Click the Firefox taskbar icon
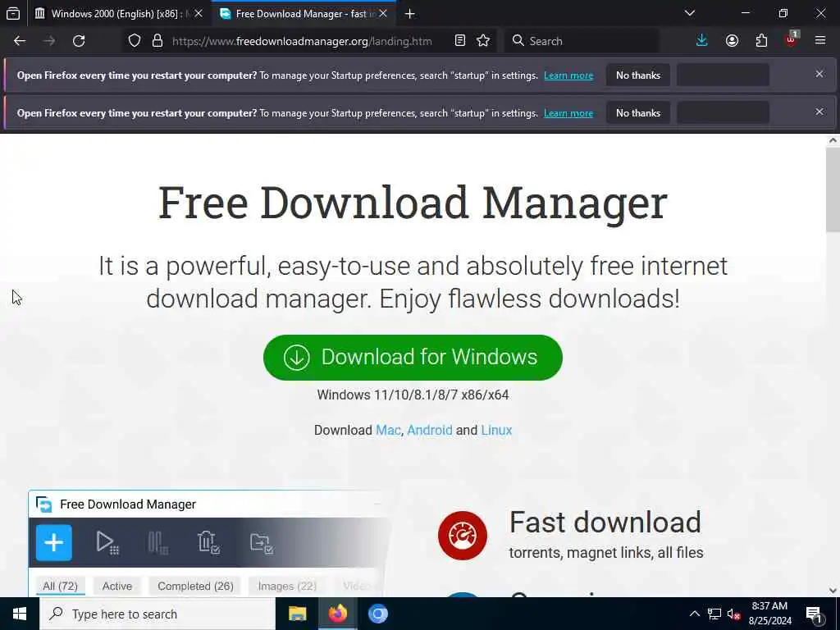The width and height of the screenshot is (840, 630). point(337,614)
